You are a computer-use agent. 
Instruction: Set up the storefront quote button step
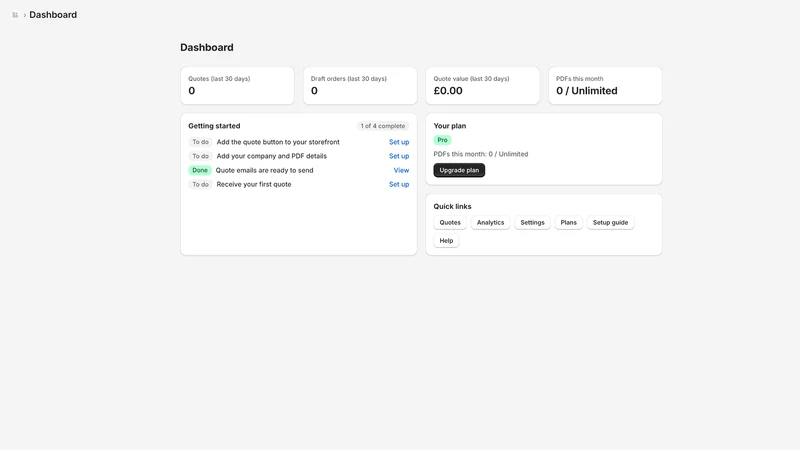[x=399, y=142]
